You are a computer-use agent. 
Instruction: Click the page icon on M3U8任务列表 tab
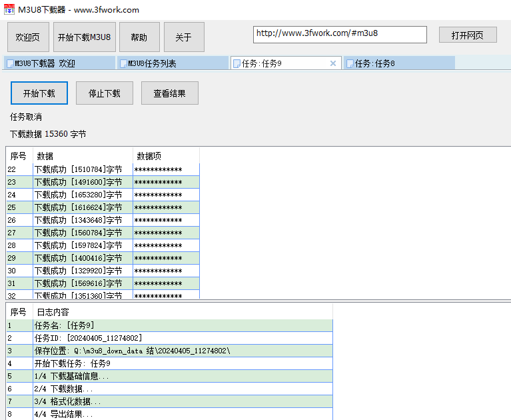(x=123, y=64)
